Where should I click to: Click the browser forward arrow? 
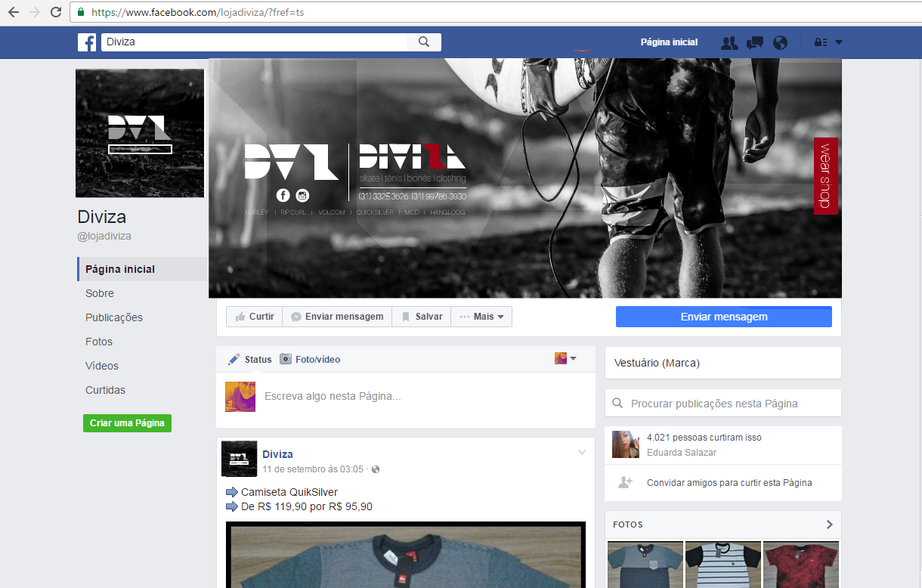35,12
